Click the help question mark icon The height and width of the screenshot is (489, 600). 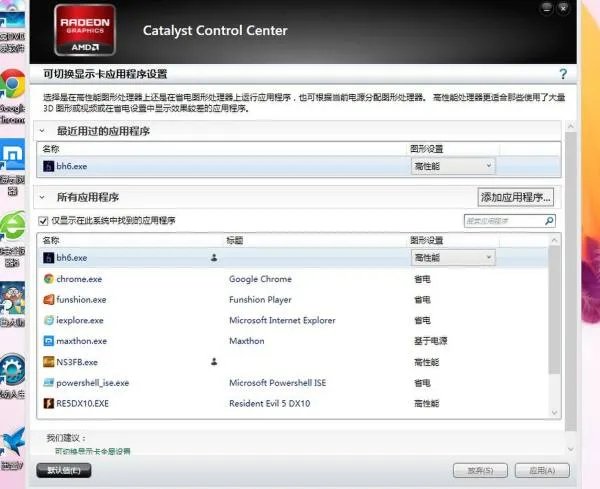point(563,74)
